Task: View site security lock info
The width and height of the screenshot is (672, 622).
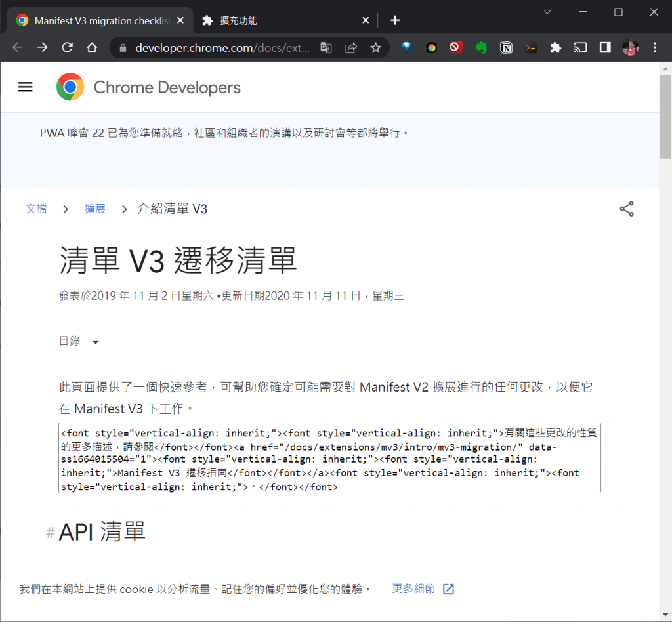Action: (123, 47)
